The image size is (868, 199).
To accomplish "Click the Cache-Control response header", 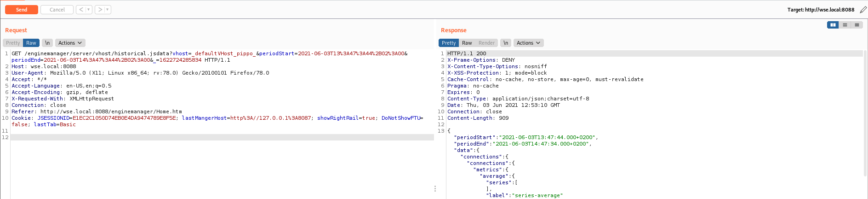I will point(545,79).
